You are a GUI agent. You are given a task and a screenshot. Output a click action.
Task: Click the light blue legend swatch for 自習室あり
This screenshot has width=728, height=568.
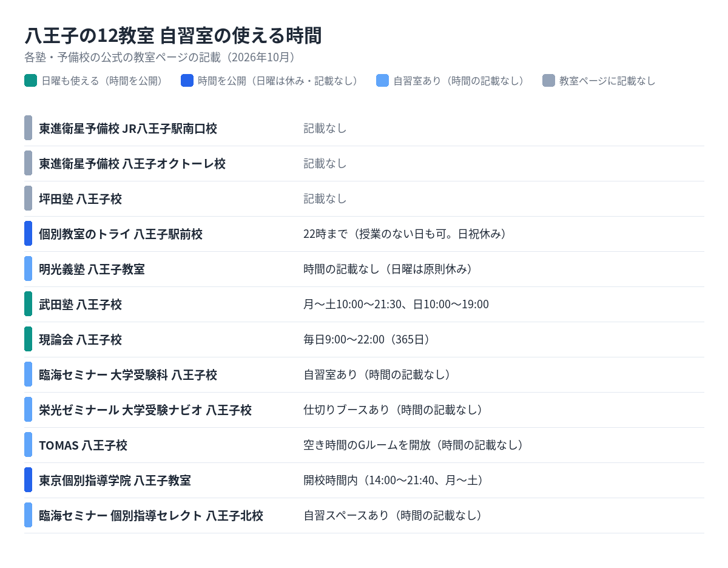coord(382,81)
